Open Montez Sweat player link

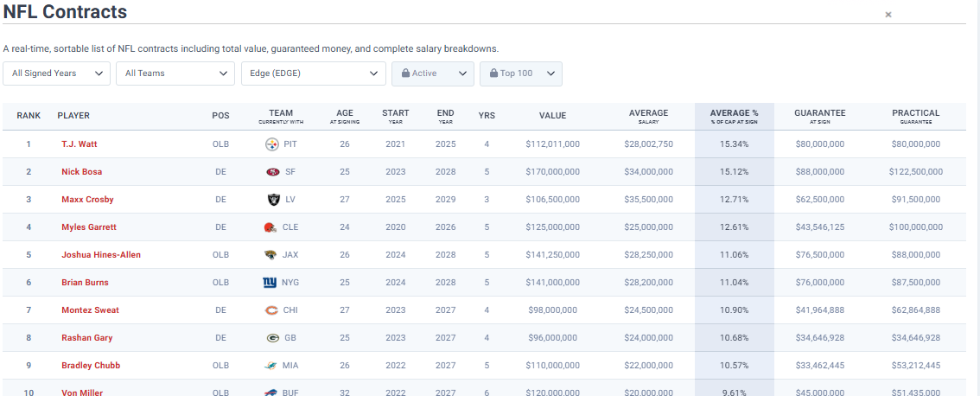91,310
